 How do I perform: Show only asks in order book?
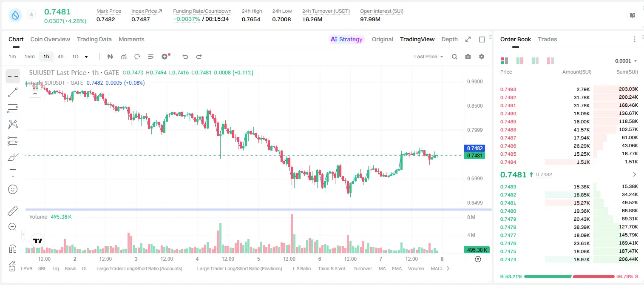pyautogui.click(x=550, y=61)
